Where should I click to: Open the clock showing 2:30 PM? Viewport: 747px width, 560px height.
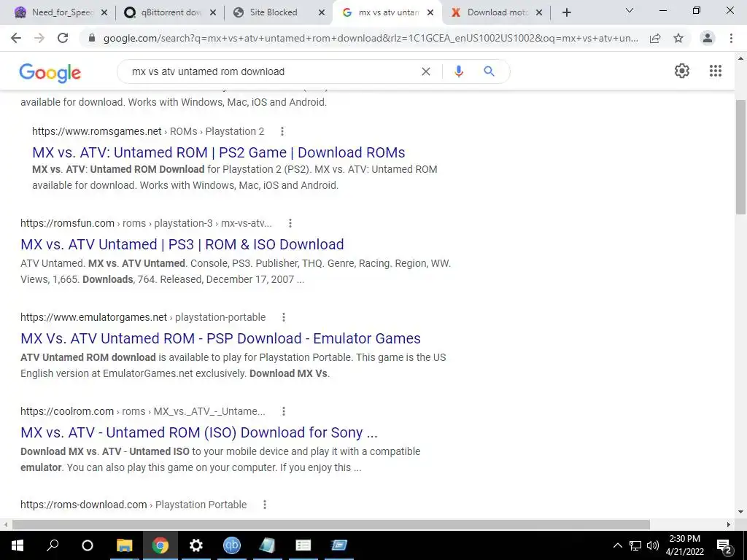click(684, 545)
